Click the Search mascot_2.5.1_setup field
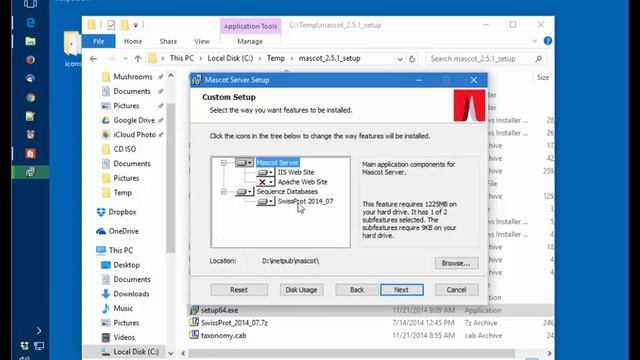 [486, 59]
